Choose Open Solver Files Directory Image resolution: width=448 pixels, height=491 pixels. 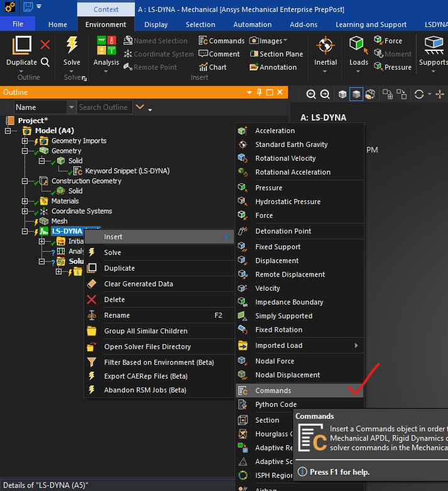(x=159, y=347)
